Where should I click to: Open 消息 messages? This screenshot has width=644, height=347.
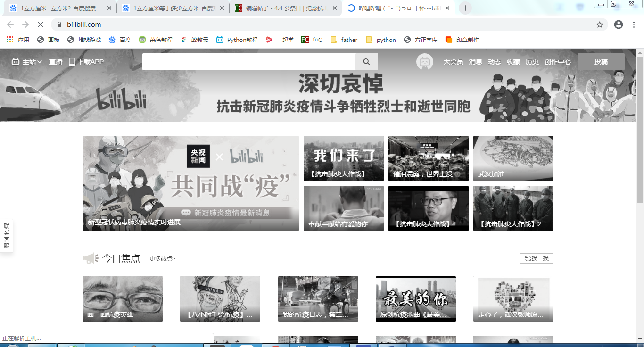pos(475,62)
